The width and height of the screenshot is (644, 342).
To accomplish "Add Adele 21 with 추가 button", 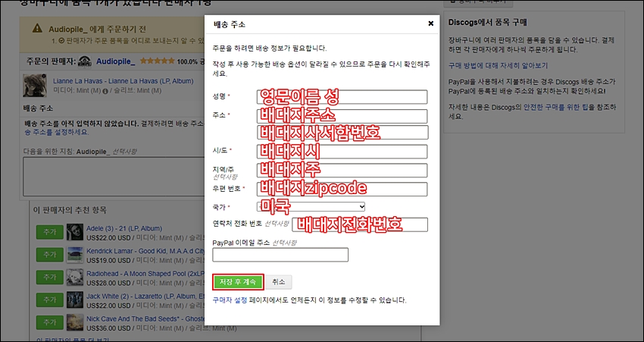I will 49,232.
